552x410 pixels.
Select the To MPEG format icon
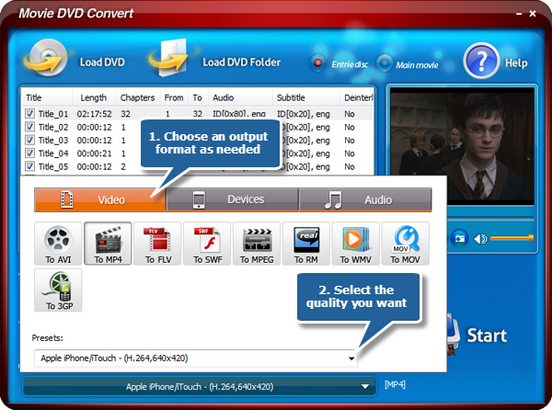pos(257,244)
